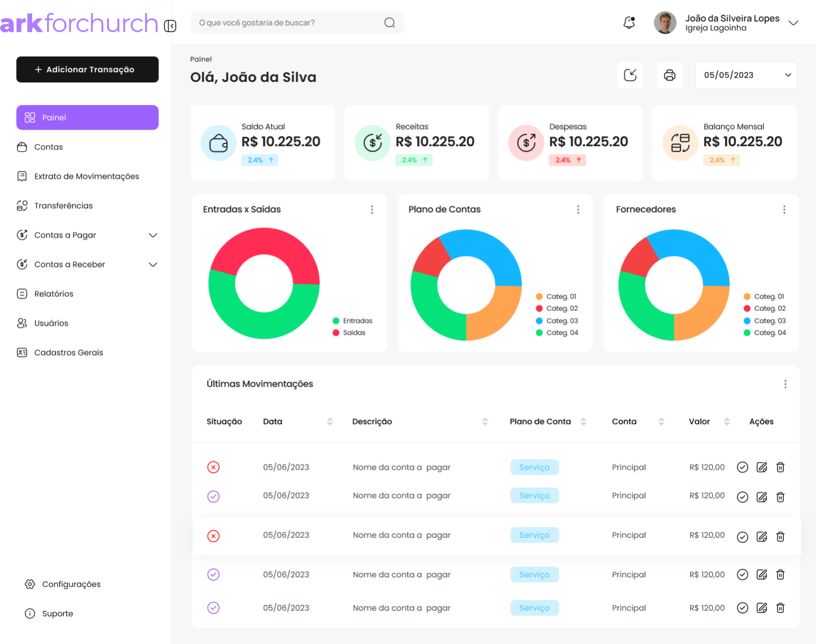
Task: Go to Relatórios in the sidebar
Action: tap(54, 293)
